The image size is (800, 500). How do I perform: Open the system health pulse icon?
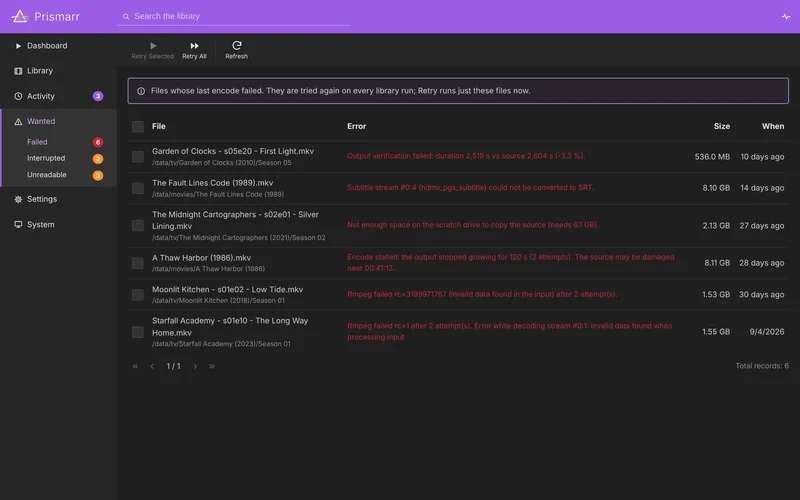pyautogui.click(x=786, y=17)
